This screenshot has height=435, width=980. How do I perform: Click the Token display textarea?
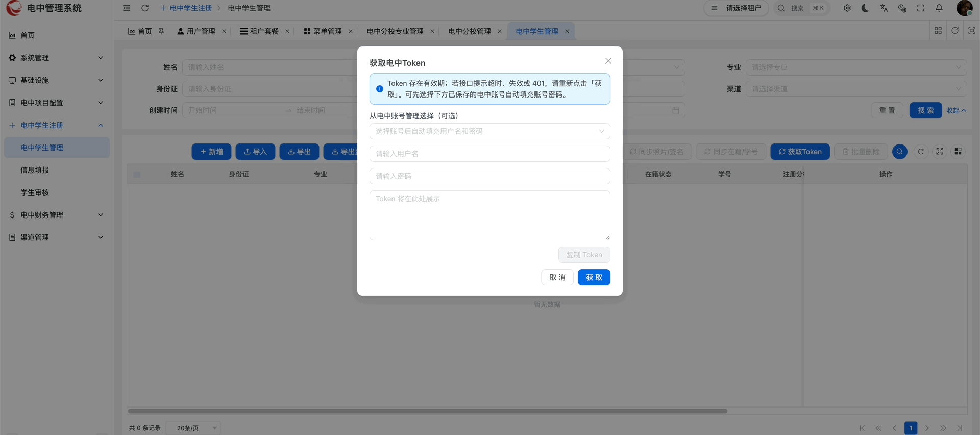[x=490, y=215]
